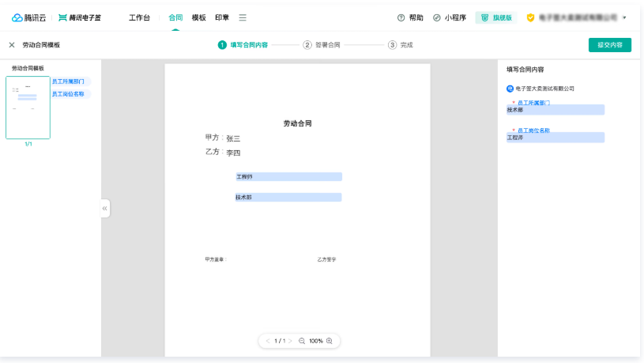Click the 劳动合同 document title
This screenshot has height=363, width=644.
pos(297,123)
